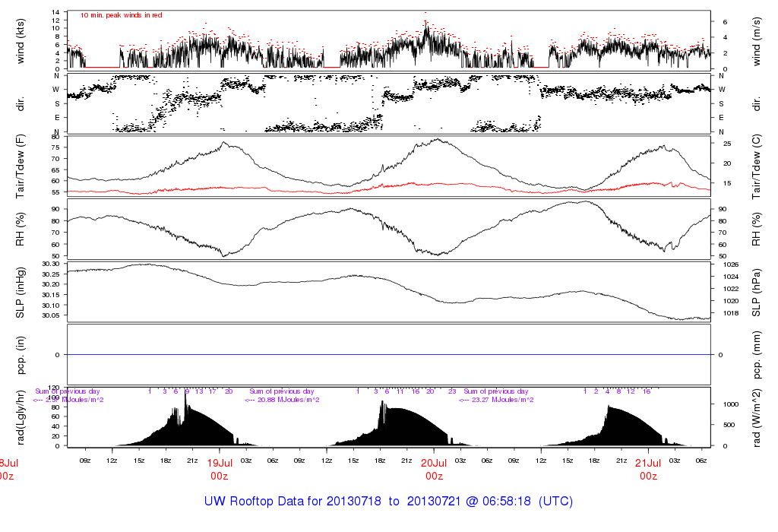Click the 'wind (kts)' left axis label
Screen dimensions: 778x532
tap(21, 41)
